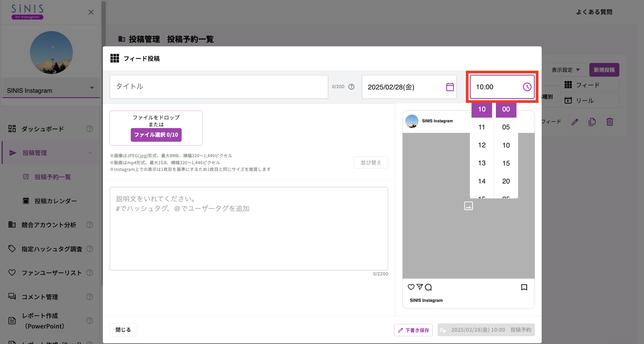This screenshot has width=644, height=344.
Task: Click the comment bubble icon in the preview
Action: tap(428, 287)
